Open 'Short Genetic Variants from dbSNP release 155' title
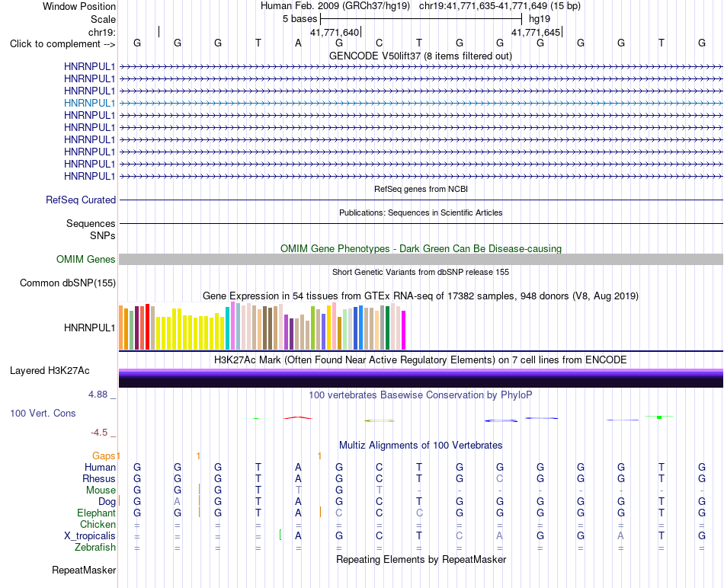Image resolution: width=724 pixels, height=588 pixels. (421, 273)
